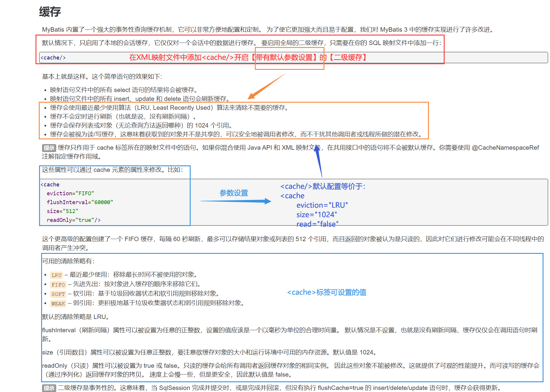Image resolution: width=550 pixels, height=392 pixels.
Task: Click the SOFT code tag
Action: pyautogui.click(x=58, y=294)
